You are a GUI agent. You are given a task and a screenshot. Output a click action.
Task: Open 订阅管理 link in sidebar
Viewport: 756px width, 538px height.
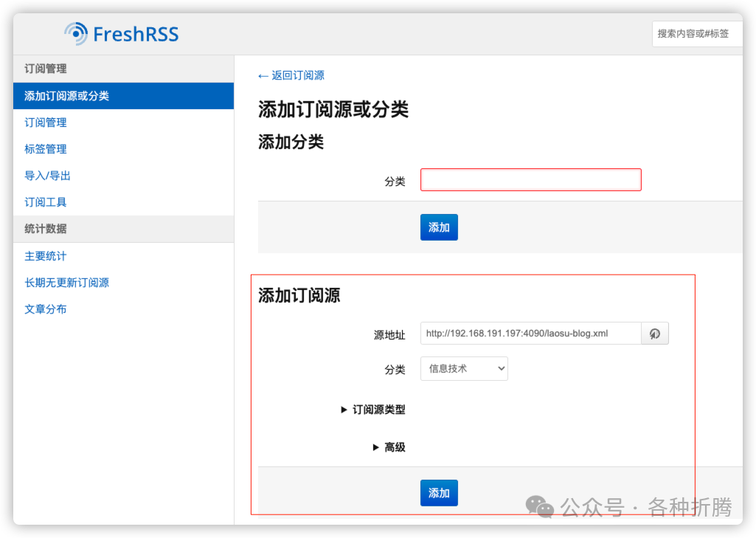pyautogui.click(x=46, y=123)
